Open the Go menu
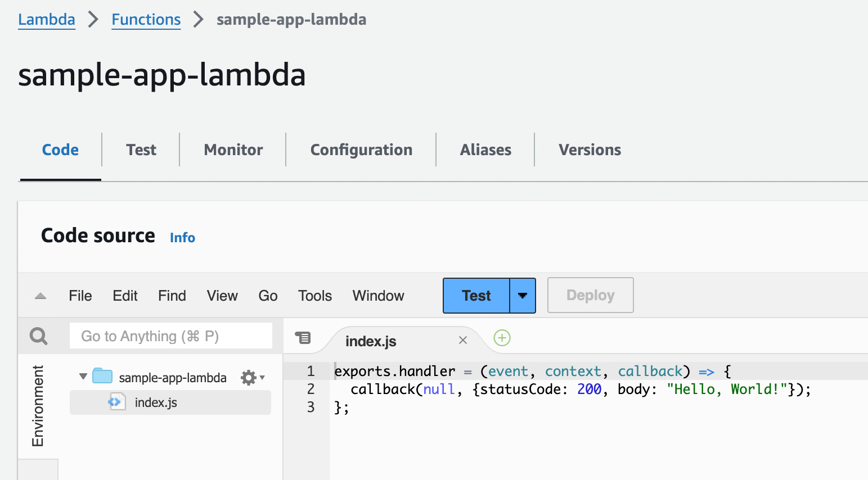 268,296
